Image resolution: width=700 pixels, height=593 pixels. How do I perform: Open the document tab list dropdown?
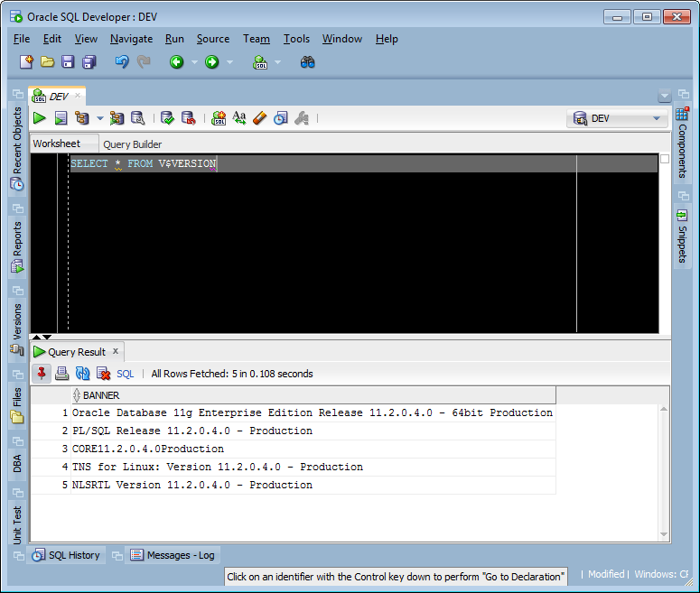(x=664, y=96)
